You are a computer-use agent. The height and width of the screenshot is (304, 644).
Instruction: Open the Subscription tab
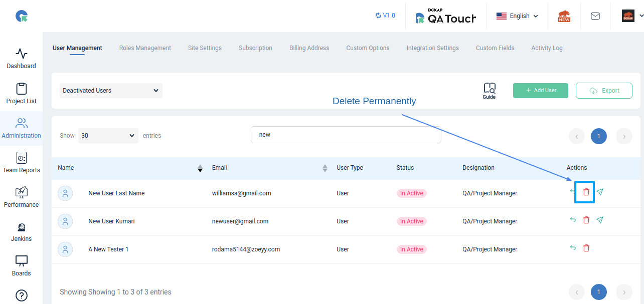(x=255, y=48)
